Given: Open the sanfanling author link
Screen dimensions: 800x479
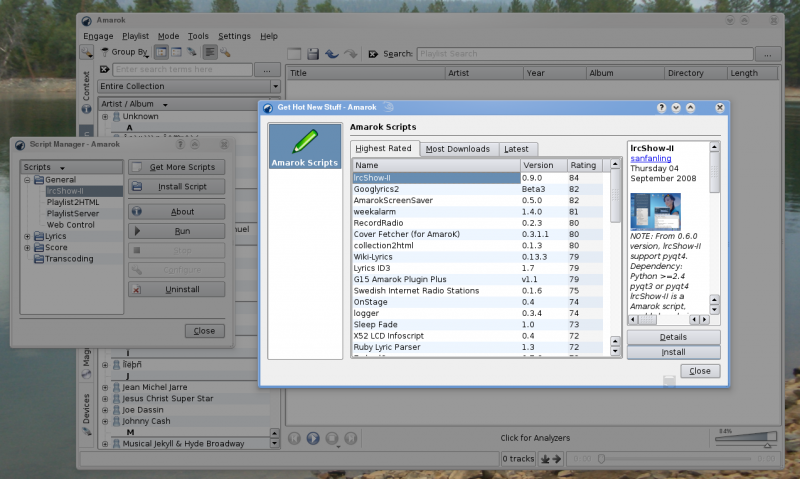Looking at the screenshot, I should tap(651, 159).
